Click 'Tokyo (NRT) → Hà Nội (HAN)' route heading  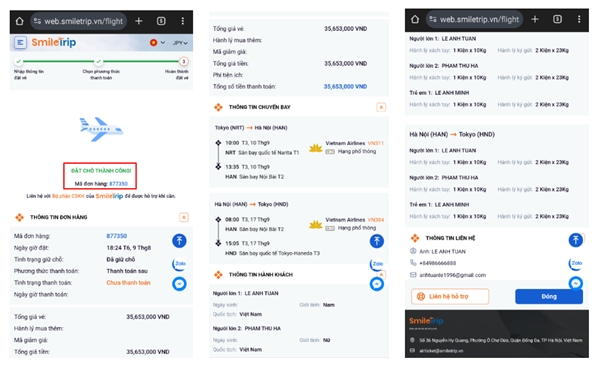tap(251, 127)
